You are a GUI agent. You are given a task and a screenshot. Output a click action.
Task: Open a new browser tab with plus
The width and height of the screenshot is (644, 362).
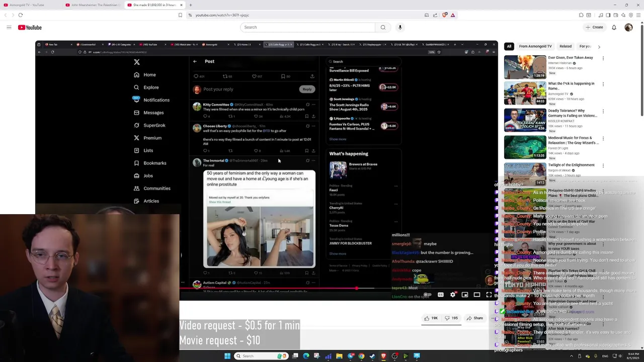pos(190,5)
